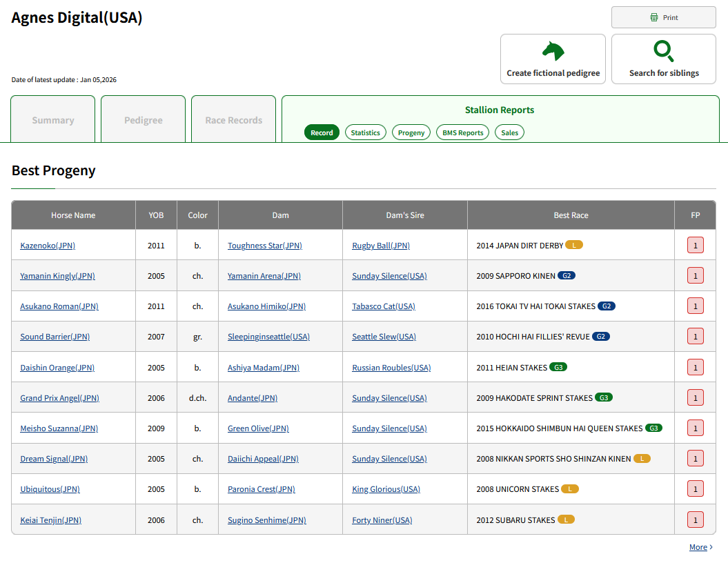Open Daishin Orange(JPN) horse page
This screenshot has height=563, width=728.
(x=57, y=368)
